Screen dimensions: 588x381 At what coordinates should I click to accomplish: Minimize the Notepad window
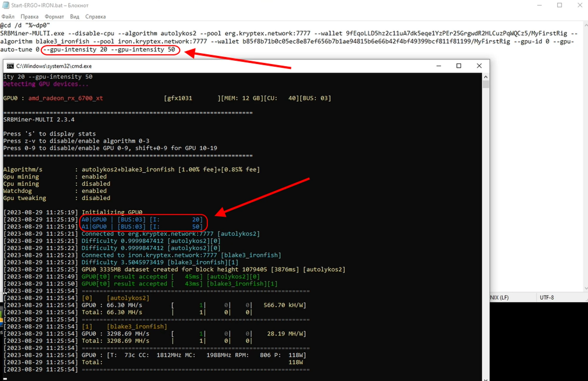click(539, 5)
